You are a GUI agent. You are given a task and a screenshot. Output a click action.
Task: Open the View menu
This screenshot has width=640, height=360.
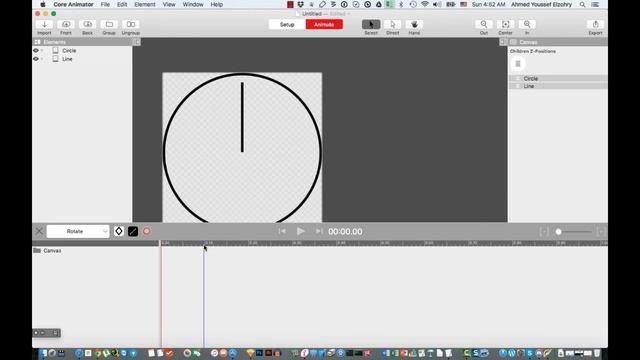click(169, 4)
